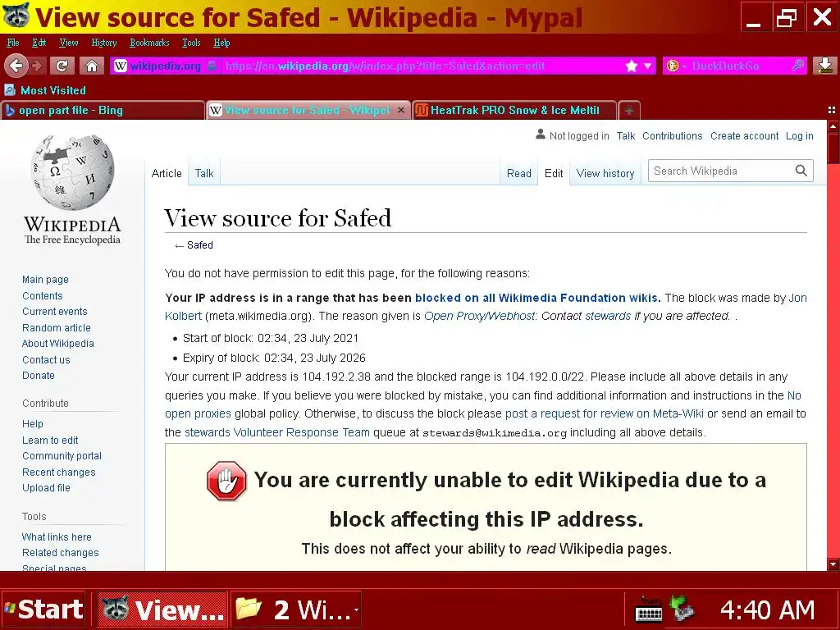
Task: Open the File menu
Action: click(x=13, y=43)
